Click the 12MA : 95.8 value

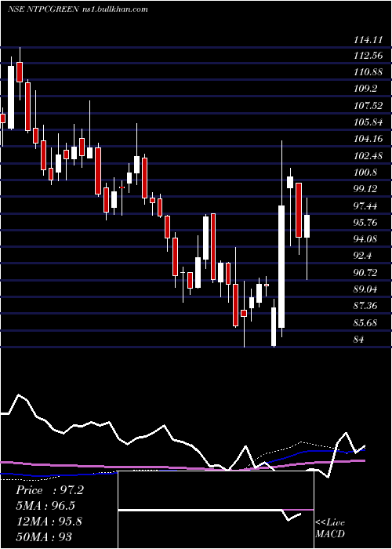click(49, 522)
